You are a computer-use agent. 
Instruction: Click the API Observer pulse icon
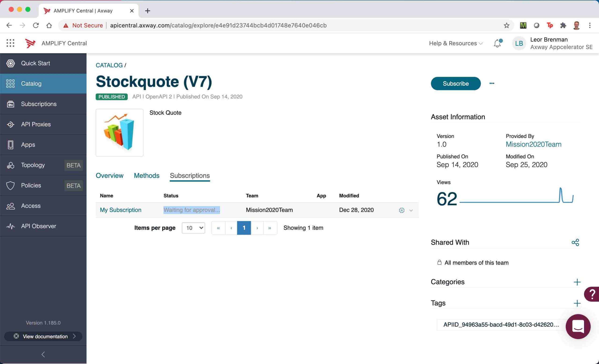[11, 226]
